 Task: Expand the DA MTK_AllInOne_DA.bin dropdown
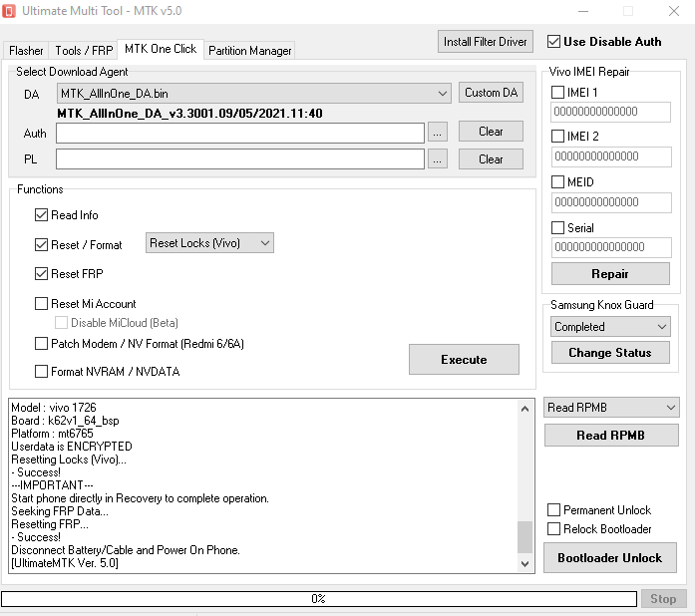[x=254, y=94]
